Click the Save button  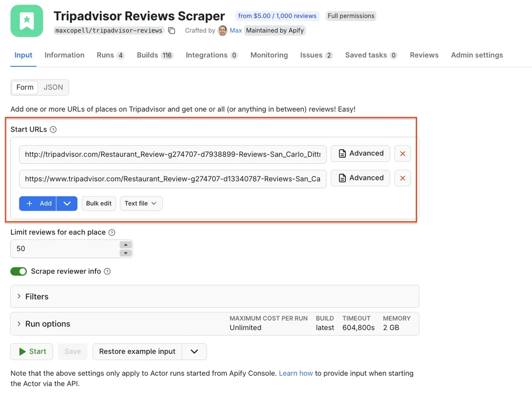click(x=73, y=352)
